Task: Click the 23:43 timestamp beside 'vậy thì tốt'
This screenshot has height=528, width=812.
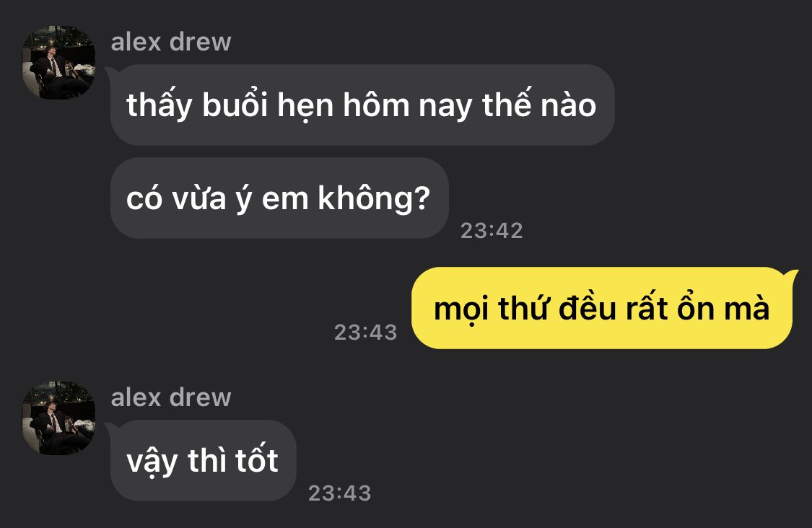Action: coord(340,493)
